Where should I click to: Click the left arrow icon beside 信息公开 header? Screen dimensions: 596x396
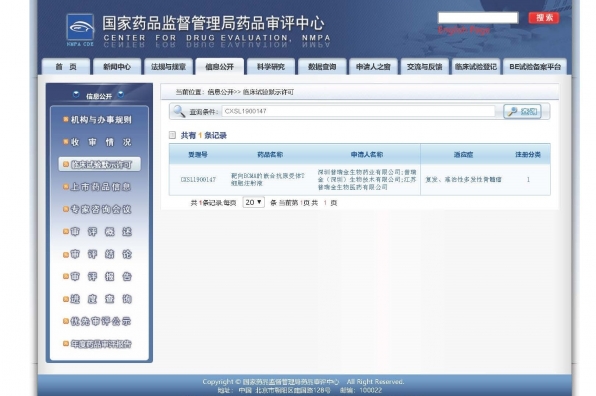tap(76, 94)
